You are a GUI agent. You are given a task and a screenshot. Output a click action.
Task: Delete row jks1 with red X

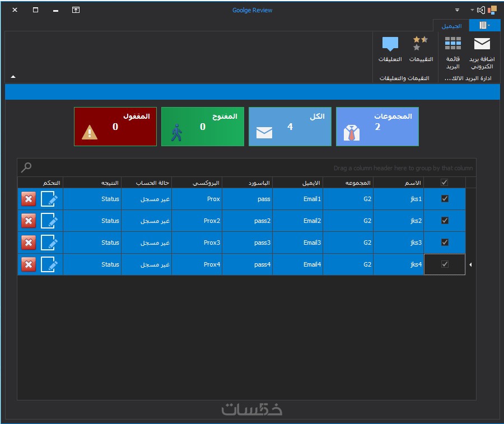click(x=29, y=199)
